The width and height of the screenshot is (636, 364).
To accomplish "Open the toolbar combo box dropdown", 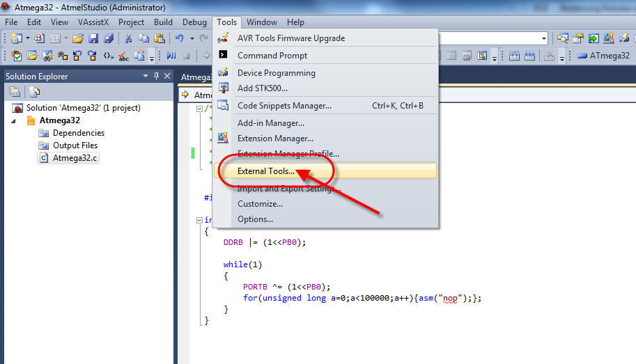I will [x=544, y=38].
